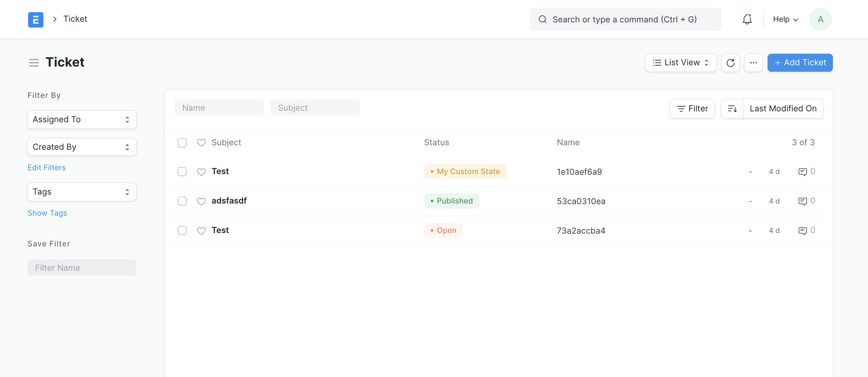The width and height of the screenshot is (868, 377).
Task: Open the Help menu
Action: pos(785,19)
